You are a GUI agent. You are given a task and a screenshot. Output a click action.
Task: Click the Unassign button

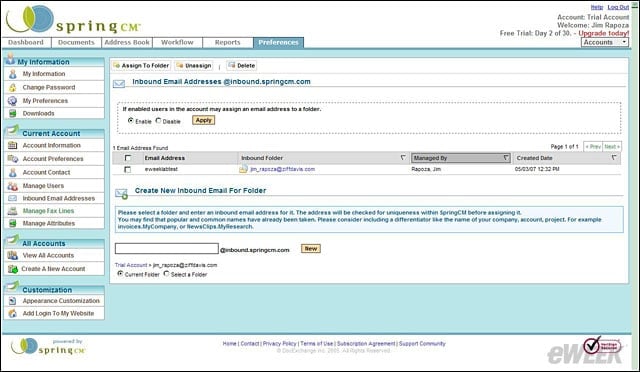(x=194, y=65)
